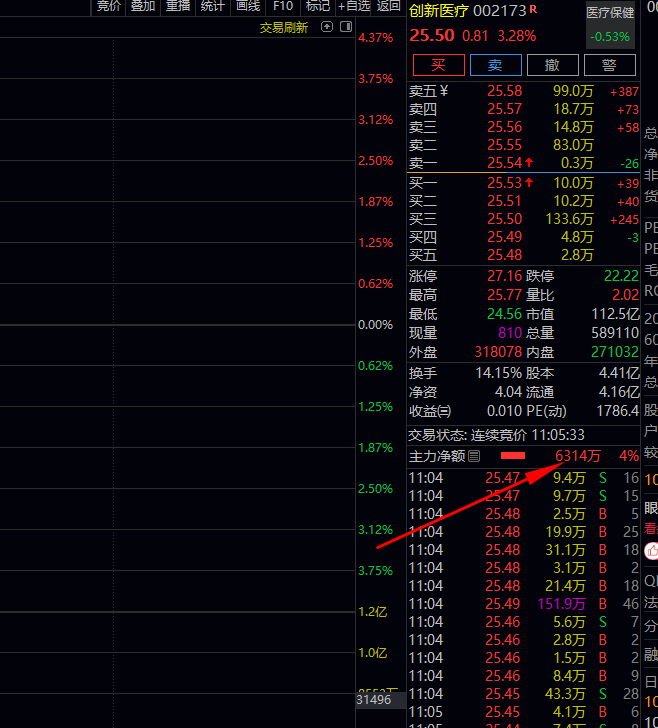Click the 总量 value 589110
658x728 pixels.
[x=615, y=333]
